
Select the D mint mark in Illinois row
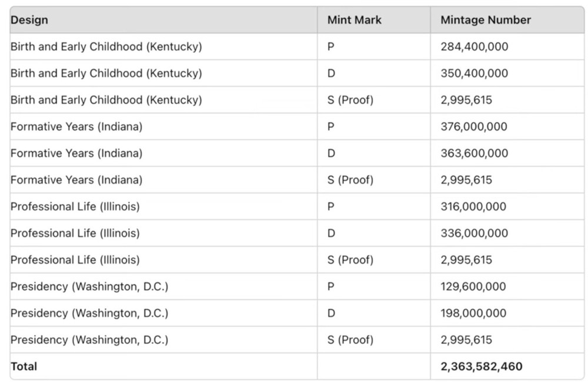click(331, 233)
